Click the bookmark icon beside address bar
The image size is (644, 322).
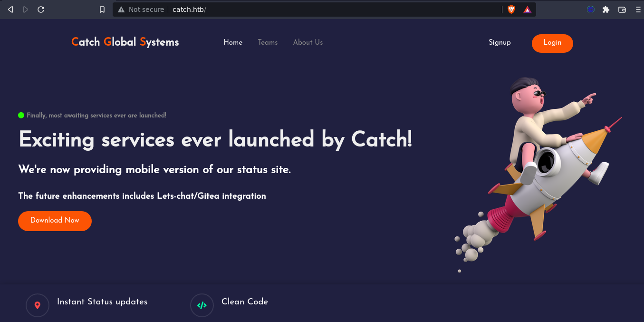102,10
